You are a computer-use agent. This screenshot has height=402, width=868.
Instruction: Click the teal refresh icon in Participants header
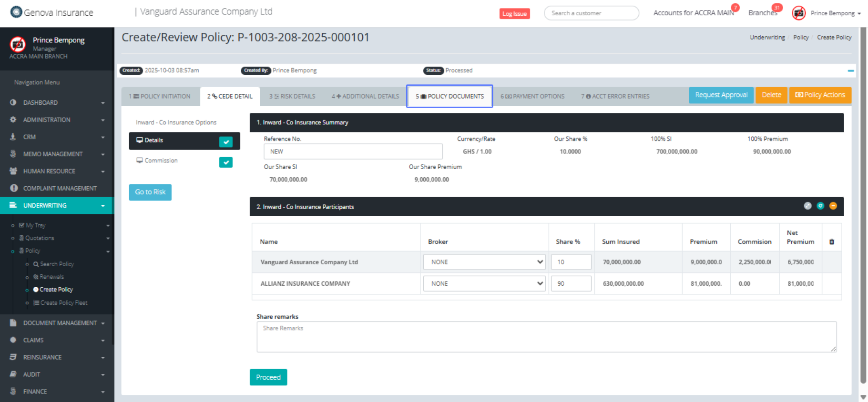coord(820,206)
